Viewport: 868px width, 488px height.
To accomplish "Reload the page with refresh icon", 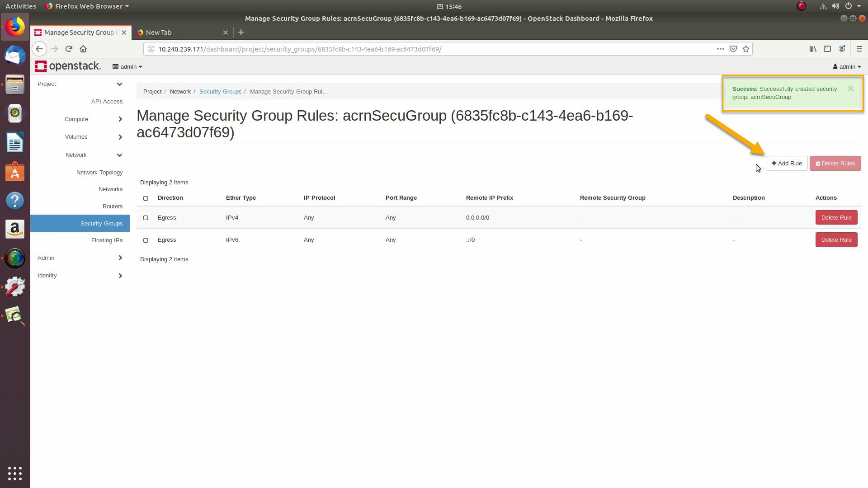I will point(69,49).
